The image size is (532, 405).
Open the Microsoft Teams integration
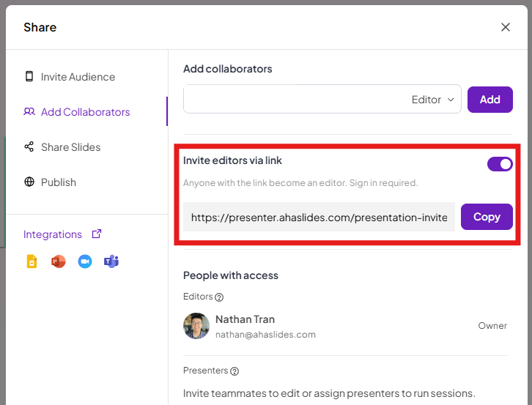pyautogui.click(x=111, y=261)
